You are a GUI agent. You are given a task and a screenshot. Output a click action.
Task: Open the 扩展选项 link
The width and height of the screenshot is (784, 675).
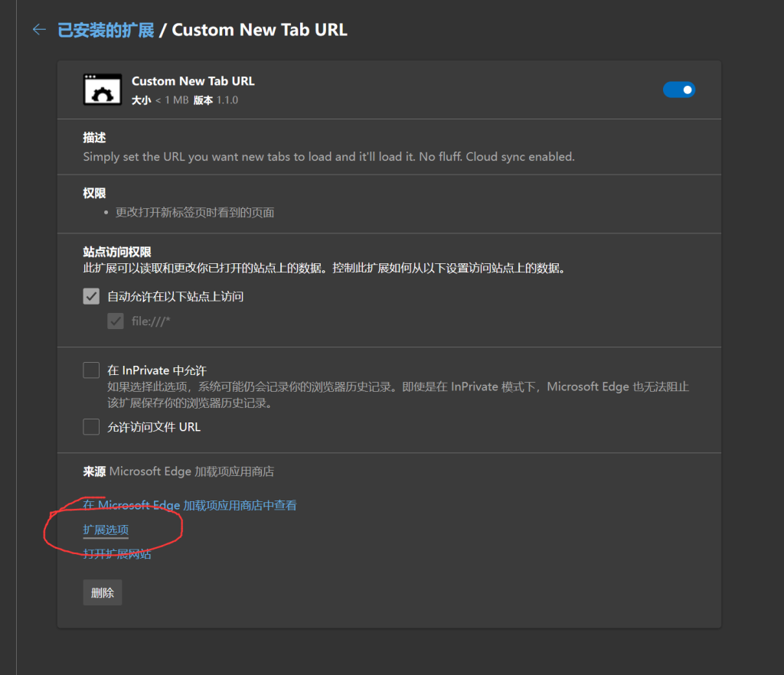(x=106, y=530)
